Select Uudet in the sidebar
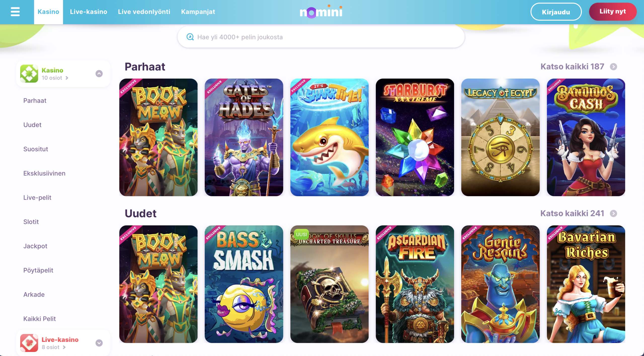Image resolution: width=644 pixels, height=356 pixels. coord(32,125)
